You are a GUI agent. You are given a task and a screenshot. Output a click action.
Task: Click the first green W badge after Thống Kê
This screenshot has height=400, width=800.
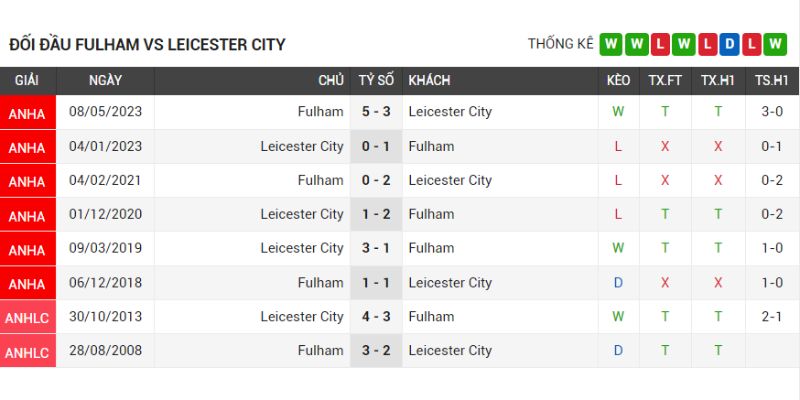(611, 44)
